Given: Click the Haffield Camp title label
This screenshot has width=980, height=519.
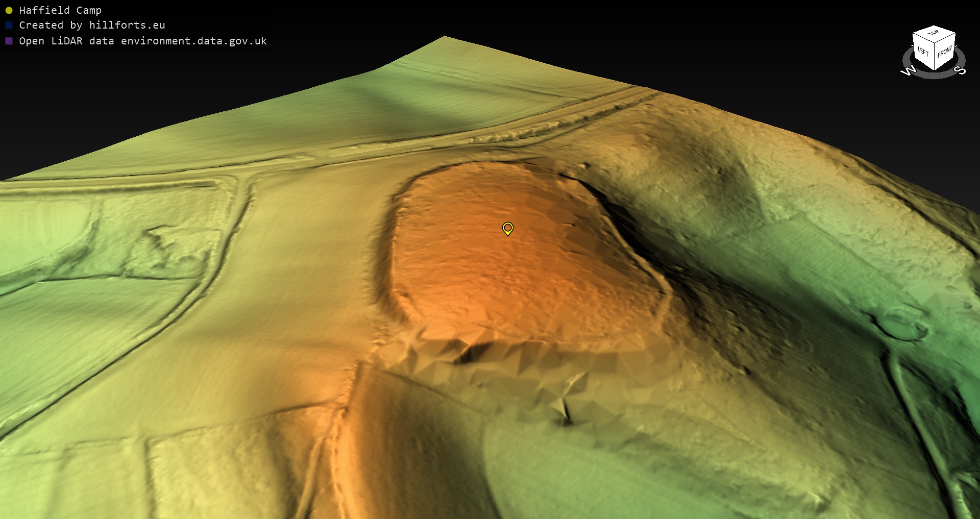Looking at the screenshot, I should [60, 10].
